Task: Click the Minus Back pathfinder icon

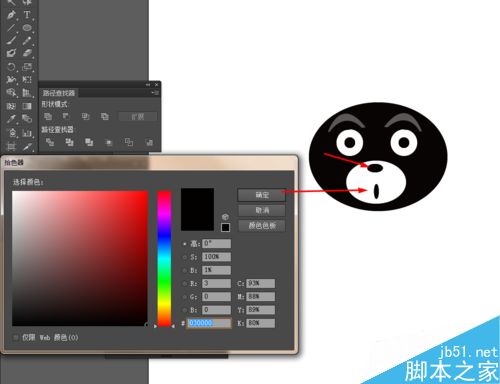Action: point(149,143)
